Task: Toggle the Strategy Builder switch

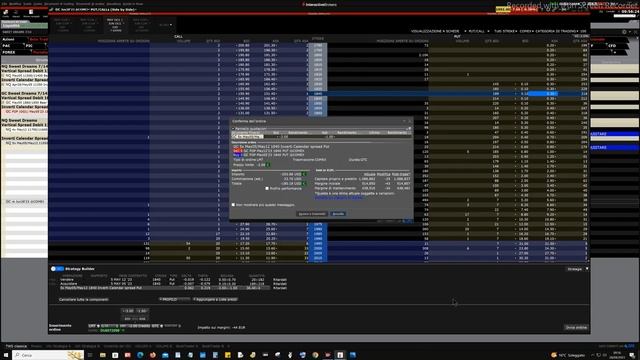Action: point(57,269)
